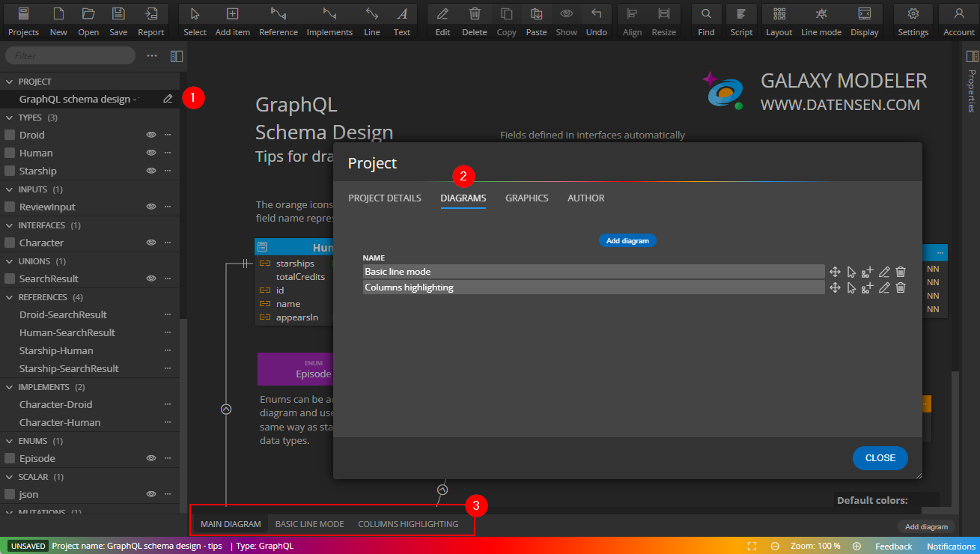Rename Columns highlighting with the pencil icon
This screenshot has width=980, height=554.
click(884, 287)
